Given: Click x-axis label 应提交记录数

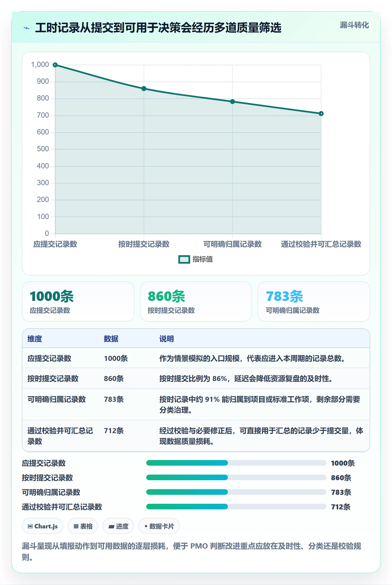Looking at the screenshot, I should (x=55, y=244).
